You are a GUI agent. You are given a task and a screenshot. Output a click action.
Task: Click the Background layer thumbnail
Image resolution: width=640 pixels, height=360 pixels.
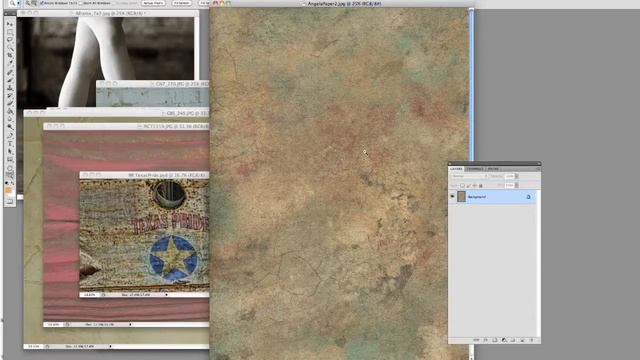pyautogui.click(x=461, y=196)
